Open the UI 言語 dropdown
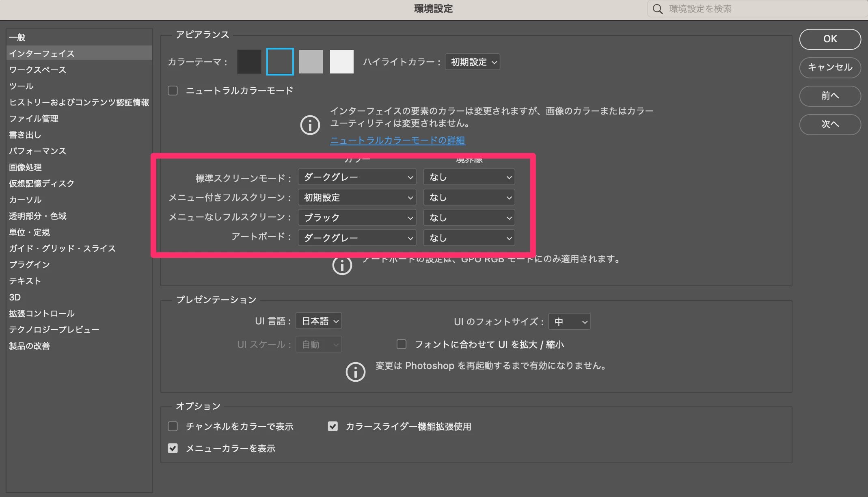 (x=319, y=321)
